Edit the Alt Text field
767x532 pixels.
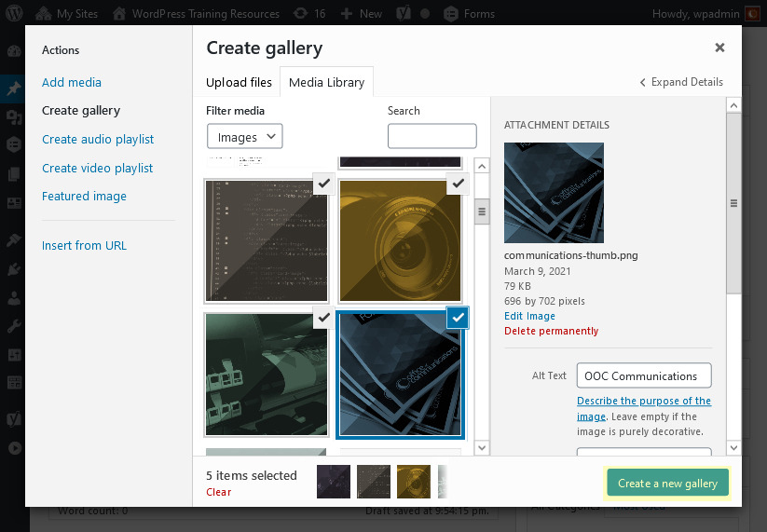(x=644, y=375)
